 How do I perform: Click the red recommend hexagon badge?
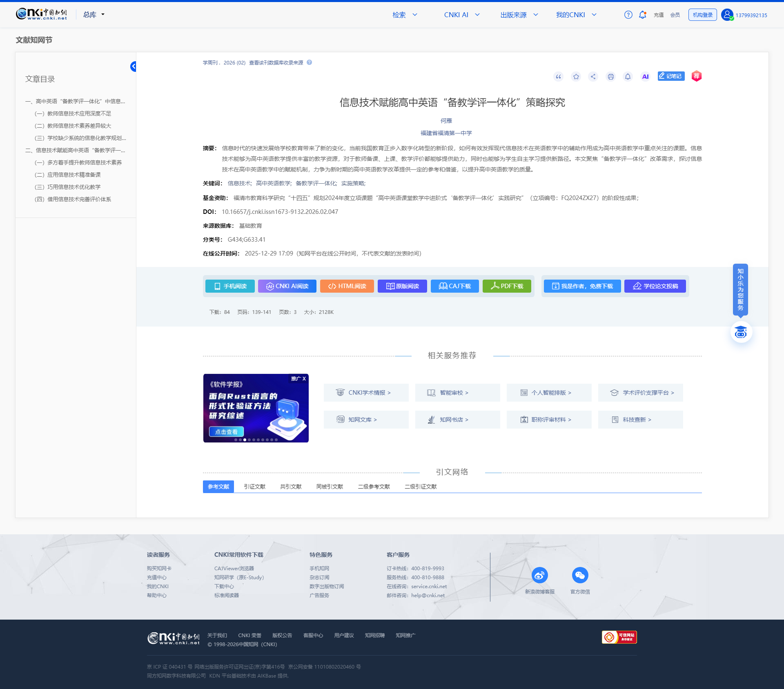[696, 76]
